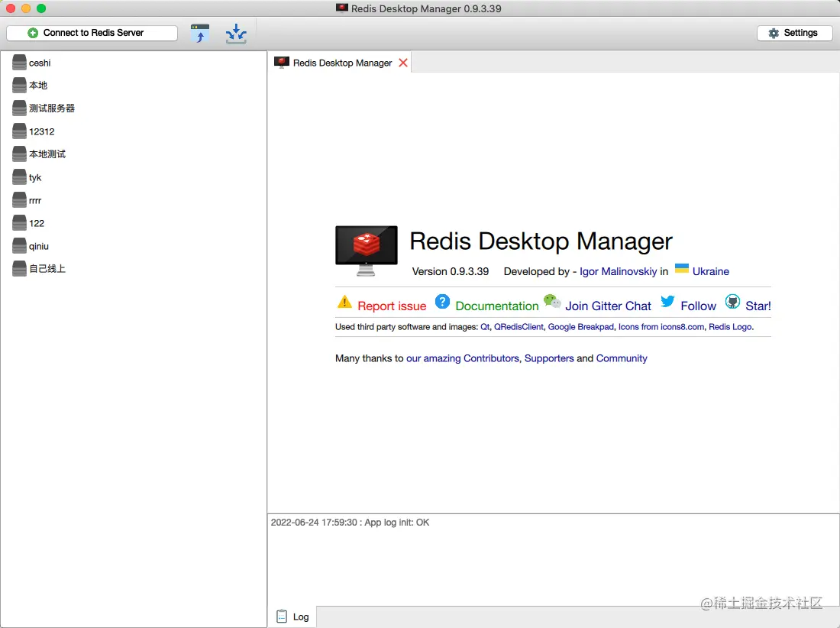Click server icon beside rrrr
This screenshot has width=840, height=628.
[x=19, y=200]
